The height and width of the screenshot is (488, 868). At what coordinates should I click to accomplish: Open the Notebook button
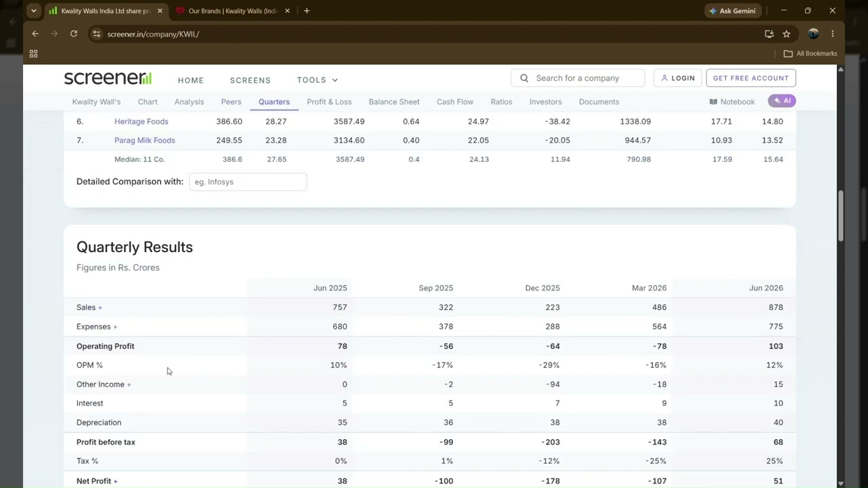click(x=732, y=102)
